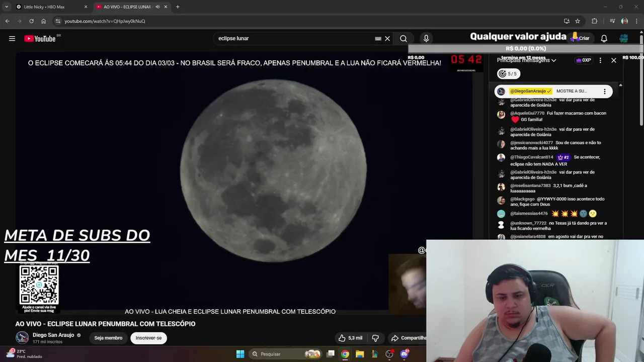Go to the YouTube home logo
This screenshot has width=644, height=362.
[40, 39]
